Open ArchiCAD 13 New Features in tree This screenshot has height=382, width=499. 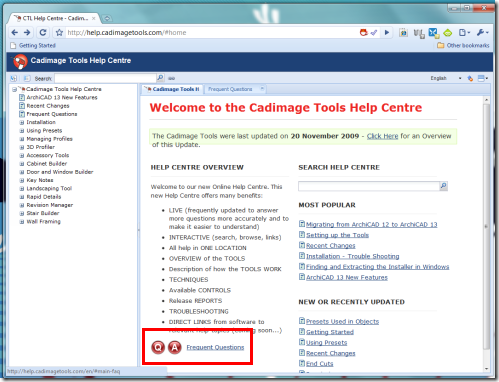(x=62, y=97)
